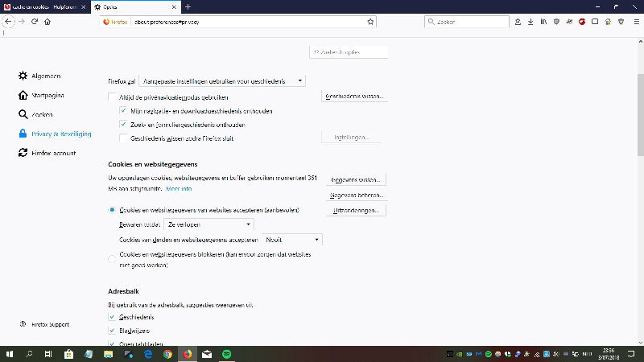644x362 pixels.
Task: Open the third-party cookies 'Nooit' dropdown
Action: pos(291,240)
